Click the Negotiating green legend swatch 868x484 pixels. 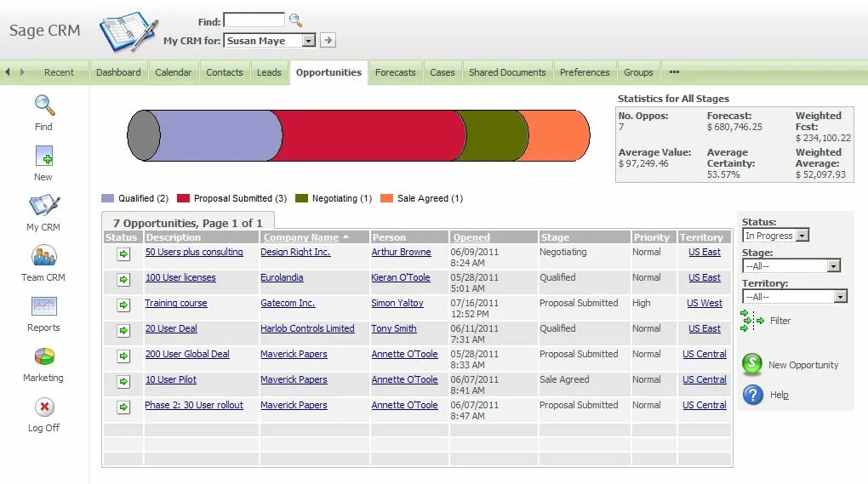click(x=302, y=198)
